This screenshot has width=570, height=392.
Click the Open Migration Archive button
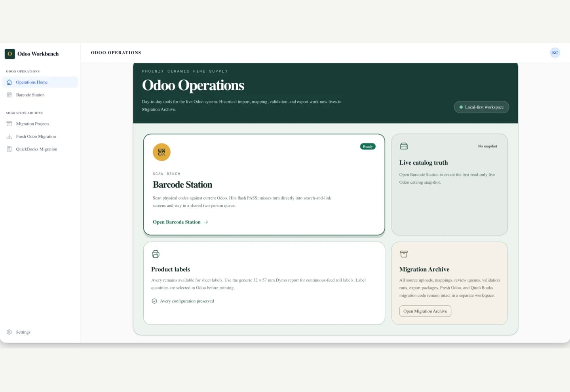pyautogui.click(x=425, y=311)
